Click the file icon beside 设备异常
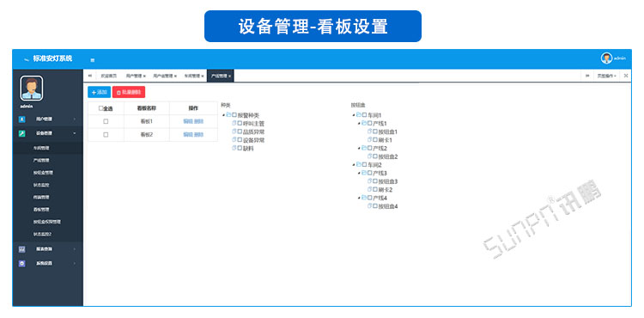Viewport: 644px width, 318px height. 234,140
